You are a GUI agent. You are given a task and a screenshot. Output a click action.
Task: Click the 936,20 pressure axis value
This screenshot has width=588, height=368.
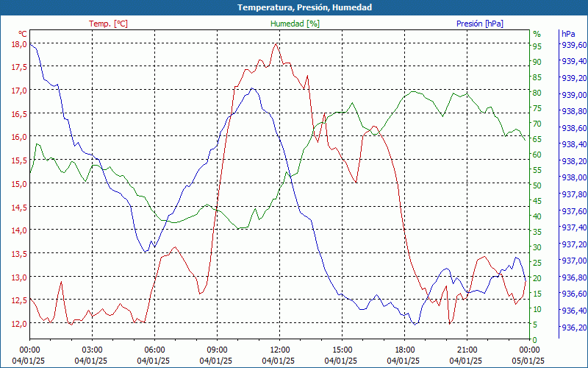pyautogui.click(x=574, y=328)
